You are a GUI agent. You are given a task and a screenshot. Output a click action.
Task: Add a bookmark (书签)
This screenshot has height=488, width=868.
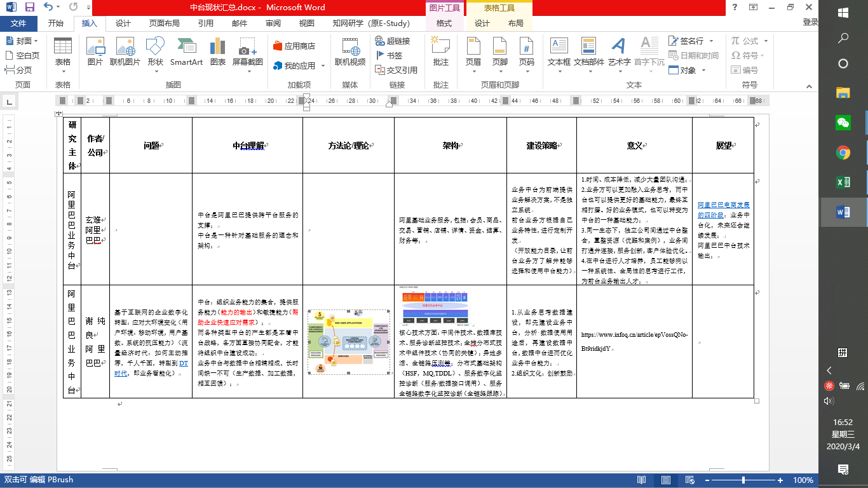click(388, 55)
